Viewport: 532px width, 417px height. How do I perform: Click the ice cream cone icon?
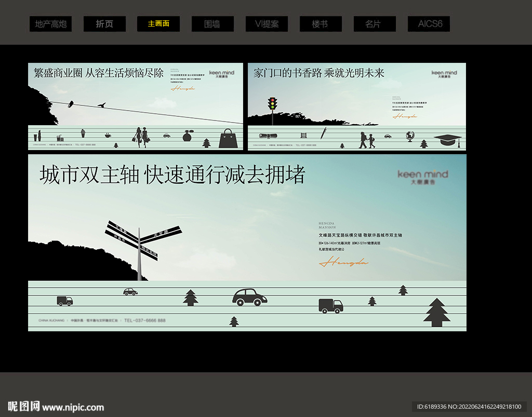[83, 133]
